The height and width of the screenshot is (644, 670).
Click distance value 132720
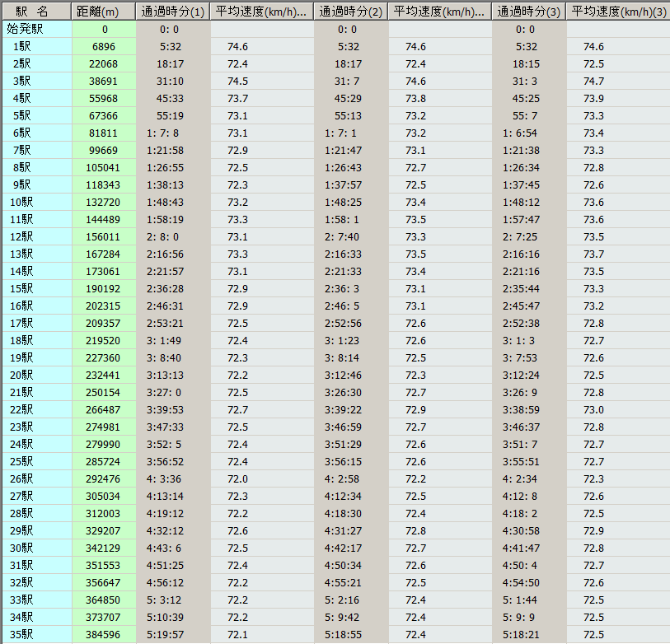click(x=103, y=203)
